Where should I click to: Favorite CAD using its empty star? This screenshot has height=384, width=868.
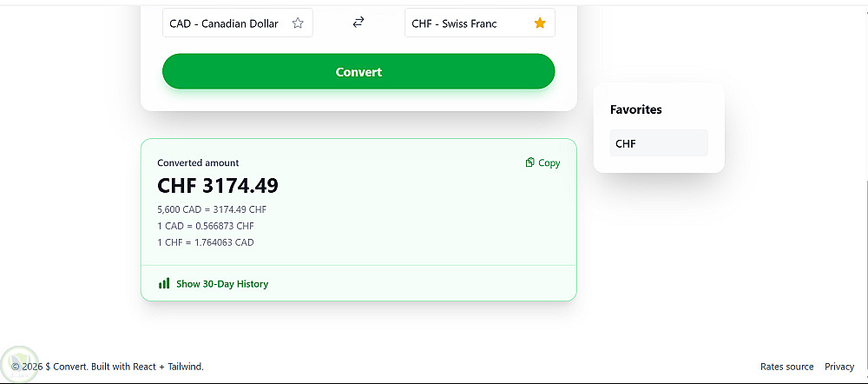[298, 23]
